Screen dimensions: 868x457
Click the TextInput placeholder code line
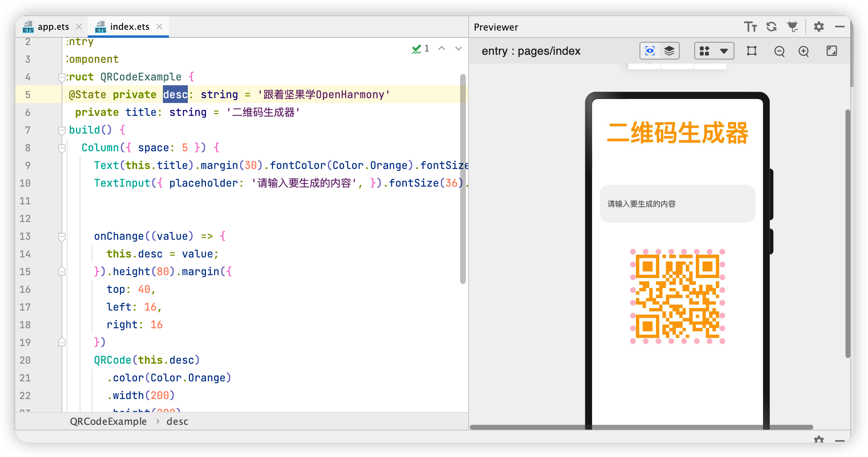pyautogui.click(x=281, y=183)
